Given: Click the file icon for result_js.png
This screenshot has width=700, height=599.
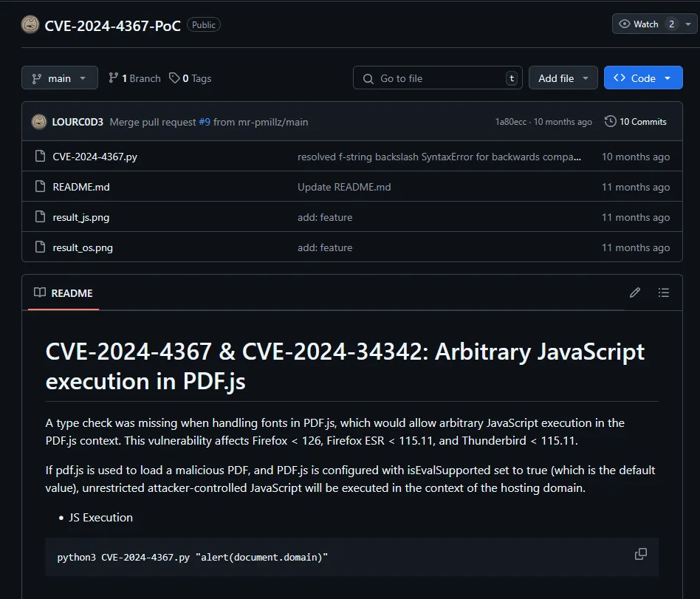Looking at the screenshot, I should pyautogui.click(x=40, y=216).
